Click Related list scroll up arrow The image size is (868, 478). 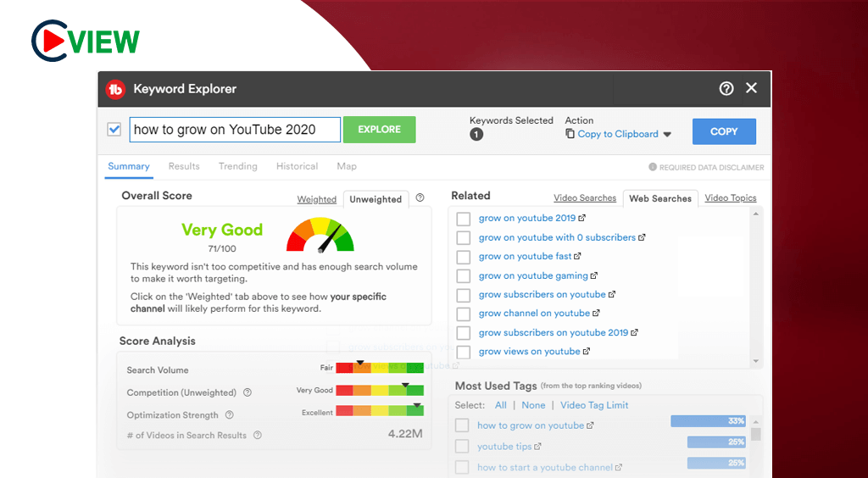click(x=756, y=214)
